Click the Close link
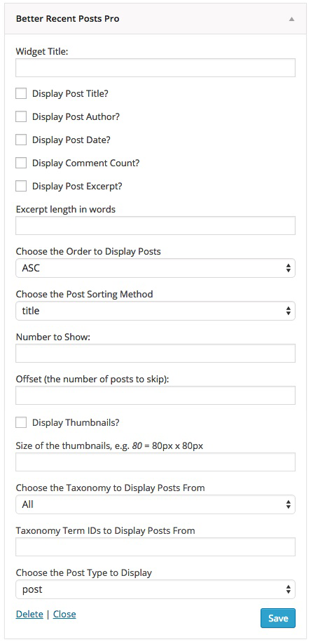The image size is (311, 644). coord(64,615)
